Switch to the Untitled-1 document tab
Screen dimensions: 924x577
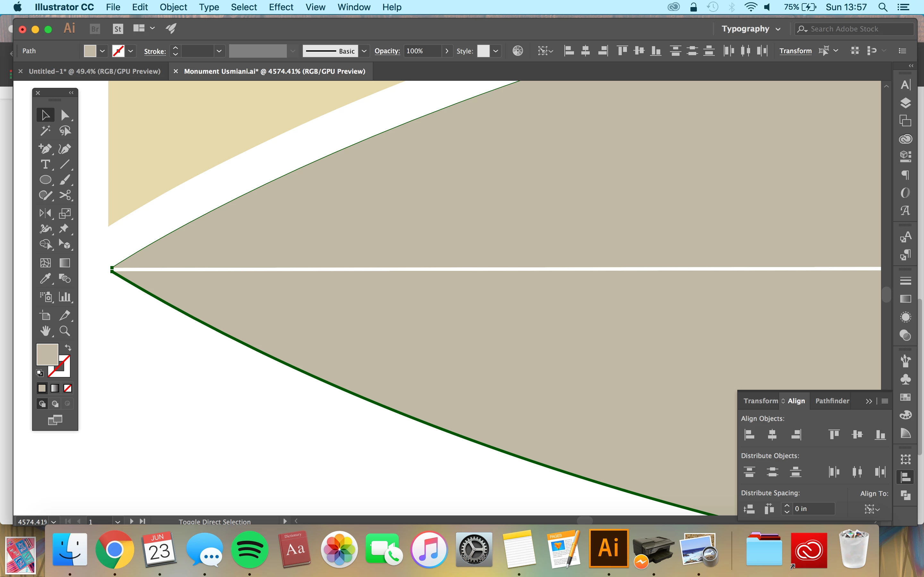(x=94, y=71)
